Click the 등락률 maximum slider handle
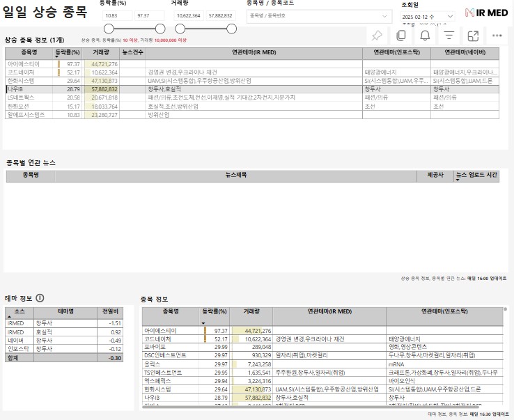 pos(160,29)
